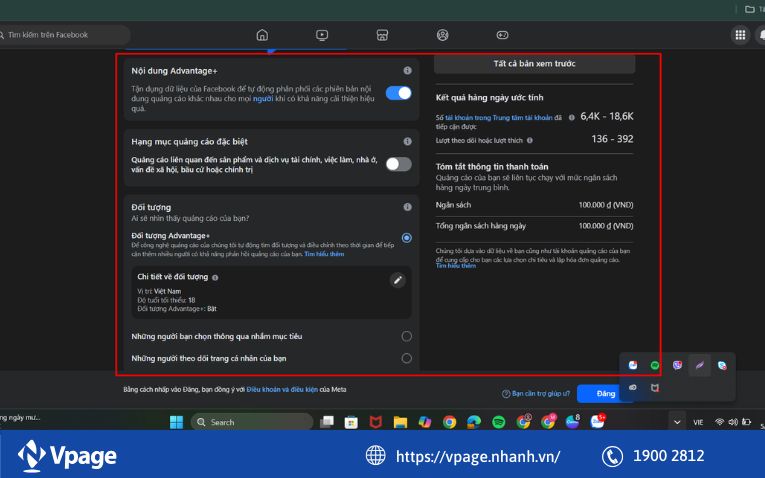Select Đối tượng Advantage+ radio button

406,238
